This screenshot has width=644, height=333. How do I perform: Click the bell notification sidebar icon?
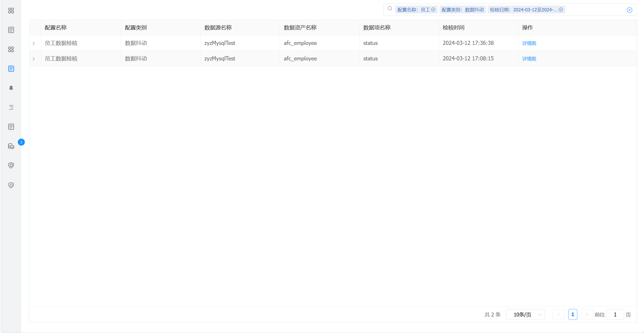pyautogui.click(x=11, y=88)
